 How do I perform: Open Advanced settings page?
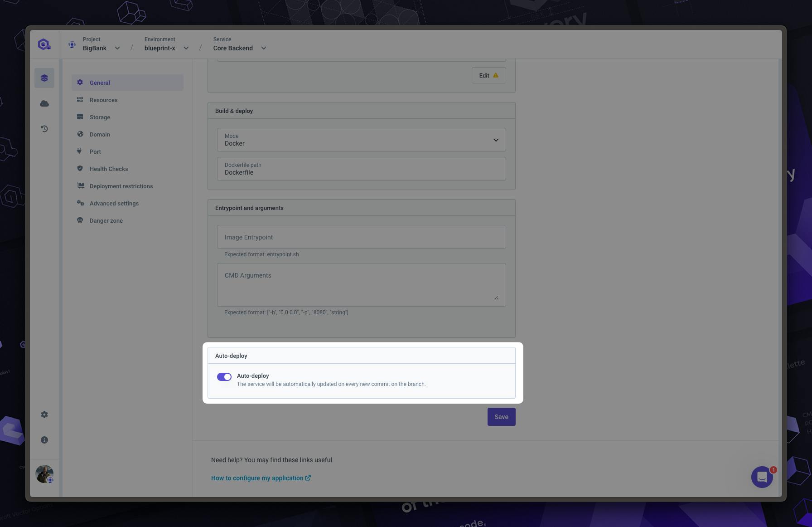127,203
